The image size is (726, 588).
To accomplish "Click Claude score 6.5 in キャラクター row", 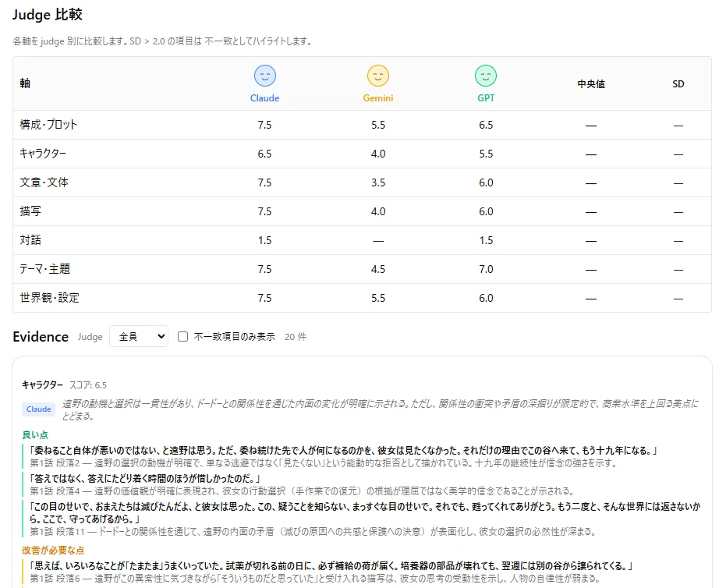I will coord(265,154).
